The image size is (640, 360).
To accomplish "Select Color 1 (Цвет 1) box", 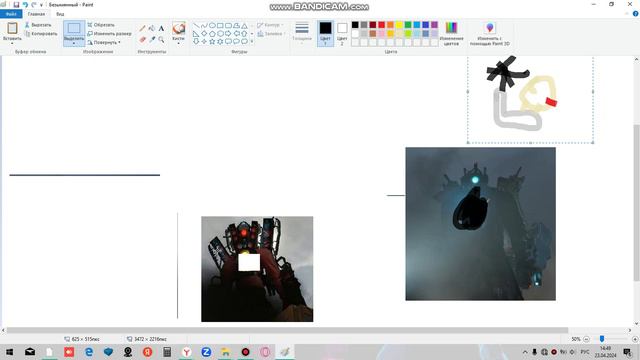I will [325, 33].
